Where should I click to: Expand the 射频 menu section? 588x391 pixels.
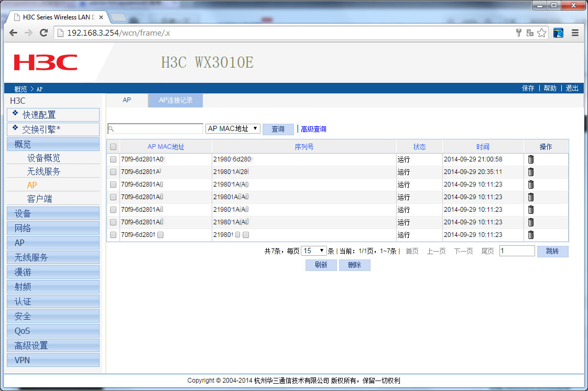pos(53,287)
